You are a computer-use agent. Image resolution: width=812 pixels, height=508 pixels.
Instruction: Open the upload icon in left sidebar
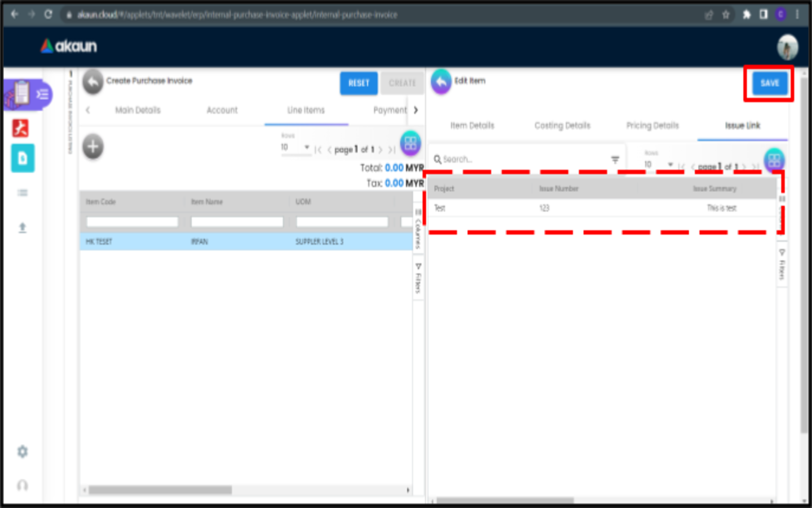click(23, 227)
